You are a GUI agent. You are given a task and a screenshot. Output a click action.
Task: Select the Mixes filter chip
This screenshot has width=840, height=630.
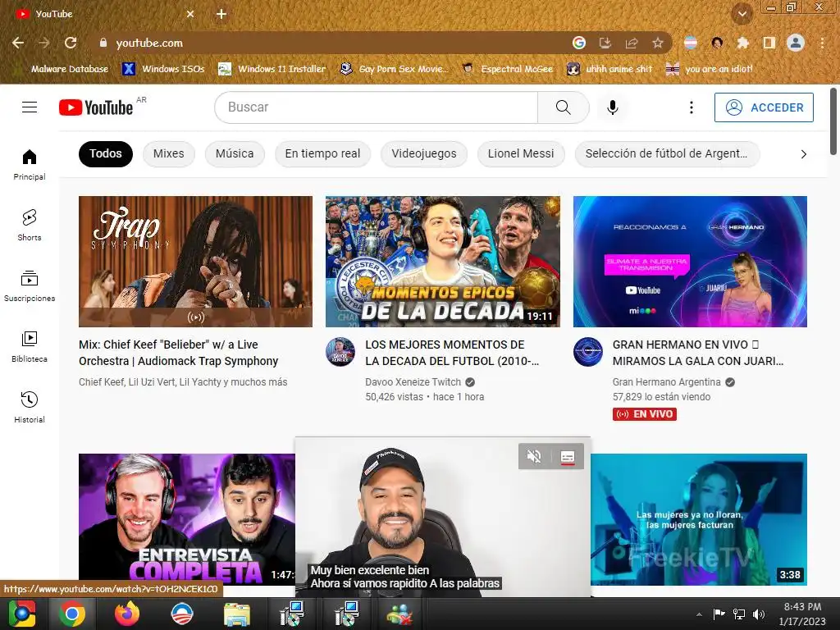pyautogui.click(x=169, y=154)
